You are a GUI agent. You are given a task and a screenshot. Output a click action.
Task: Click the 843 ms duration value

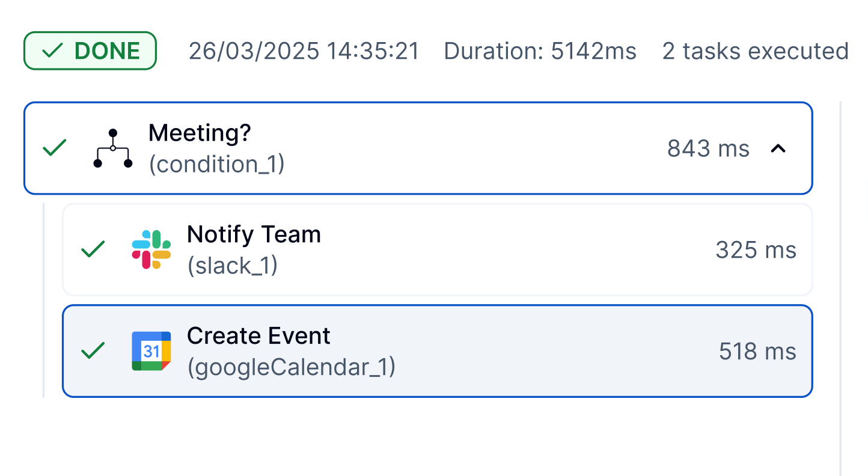[x=708, y=148]
